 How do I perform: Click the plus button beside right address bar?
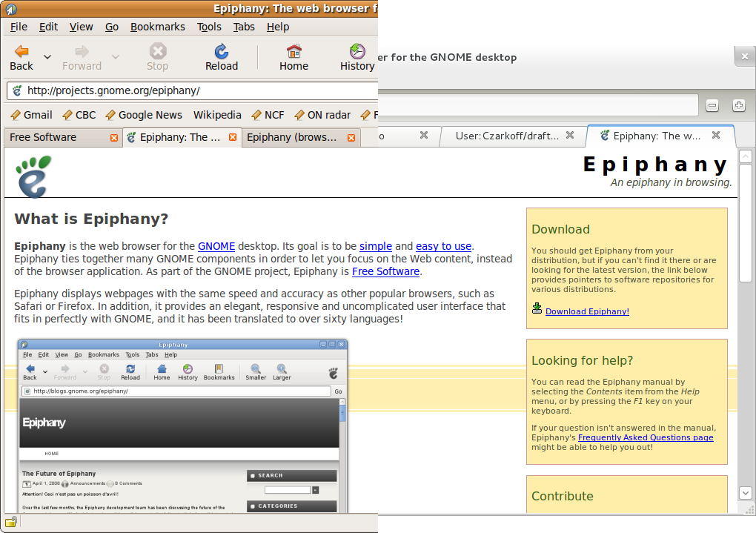point(738,106)
